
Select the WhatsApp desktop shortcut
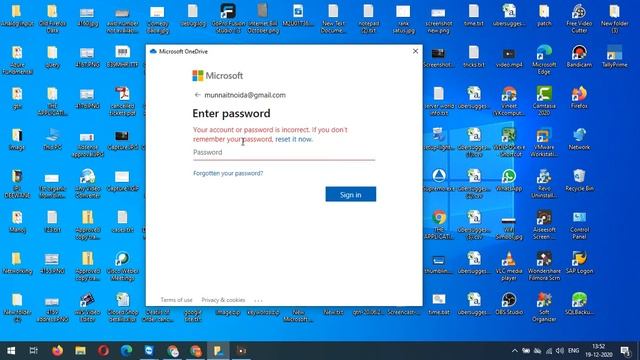[x=509, y=180]
